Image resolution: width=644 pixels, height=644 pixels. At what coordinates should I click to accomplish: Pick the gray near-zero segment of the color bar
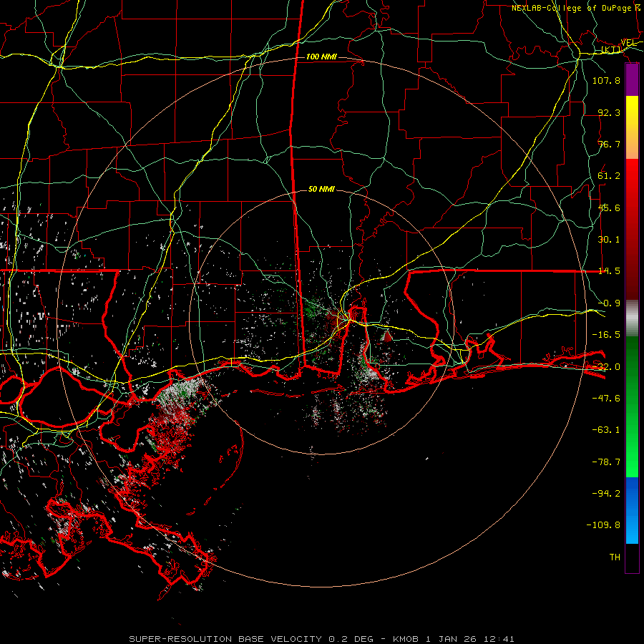pyautogui.click(x=632, y=318)
